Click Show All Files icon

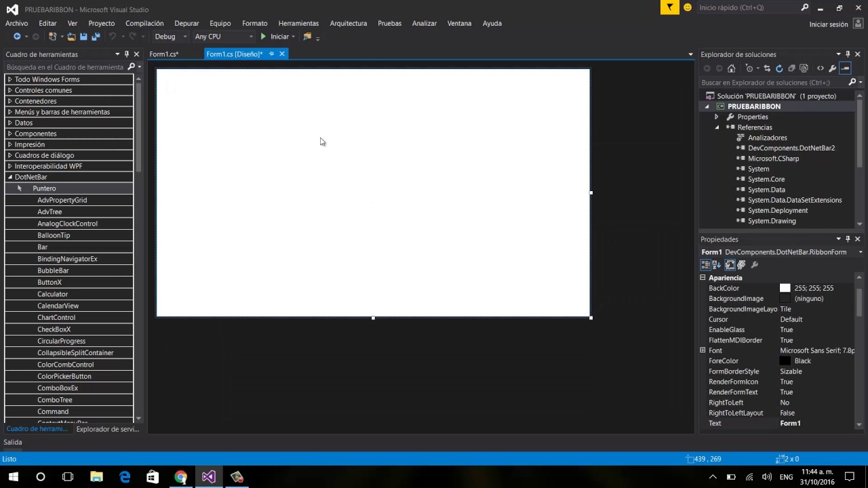tap(804, 68)
